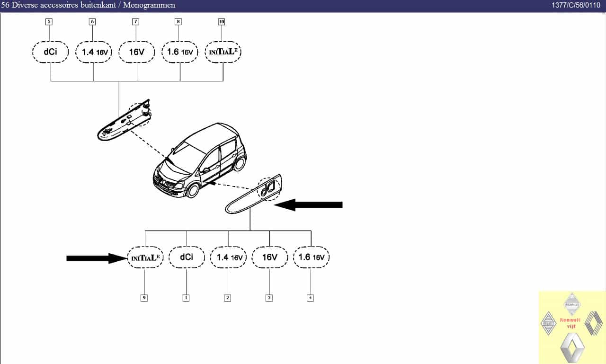Select callout number 8 marker

pos(178,21)
